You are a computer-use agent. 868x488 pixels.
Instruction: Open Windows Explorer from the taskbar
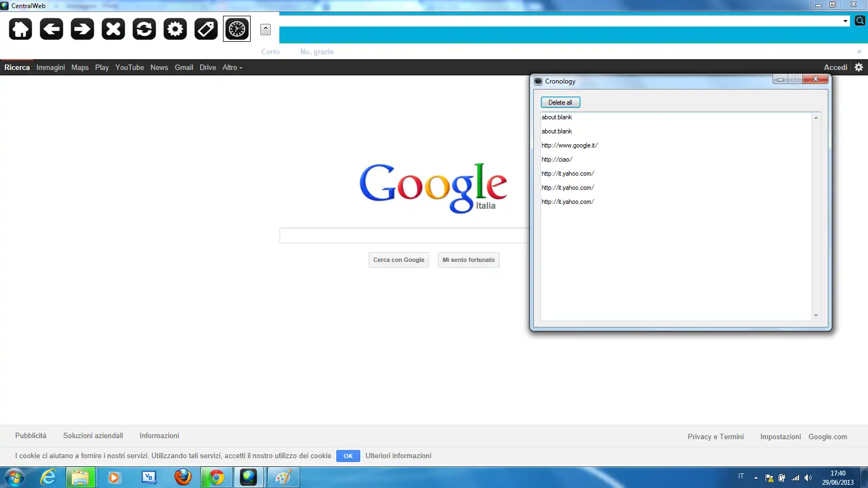click(81, 477)
